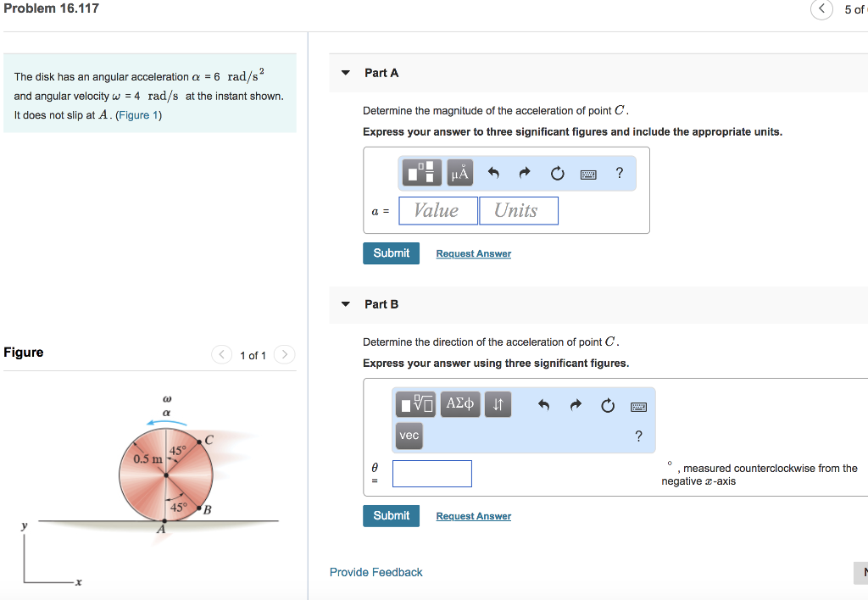Image resolution: width=868 pixels, height=600 pixels.
Task: Open the Figure 1 link
Action: point(138,115)
